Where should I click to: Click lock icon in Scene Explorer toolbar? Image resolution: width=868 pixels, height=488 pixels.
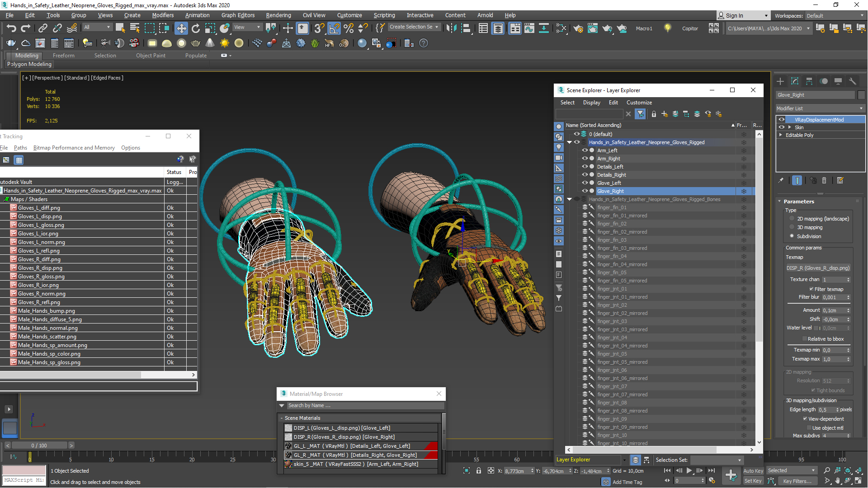(654, 114)
